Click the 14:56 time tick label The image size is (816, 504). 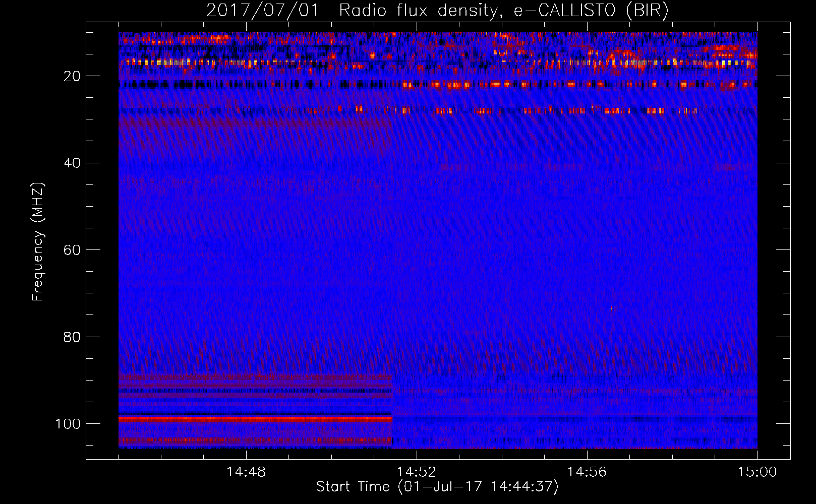(x=587, y=472)
